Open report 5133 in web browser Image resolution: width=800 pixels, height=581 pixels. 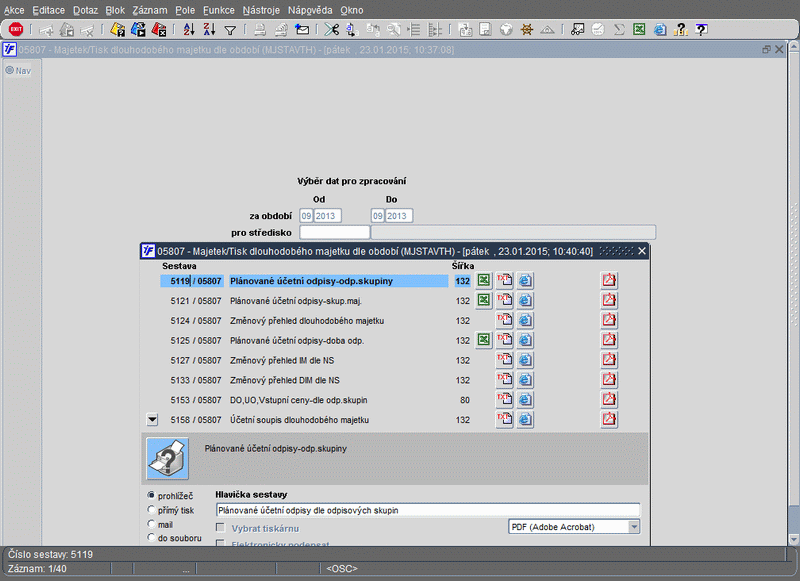coord(525,380)
